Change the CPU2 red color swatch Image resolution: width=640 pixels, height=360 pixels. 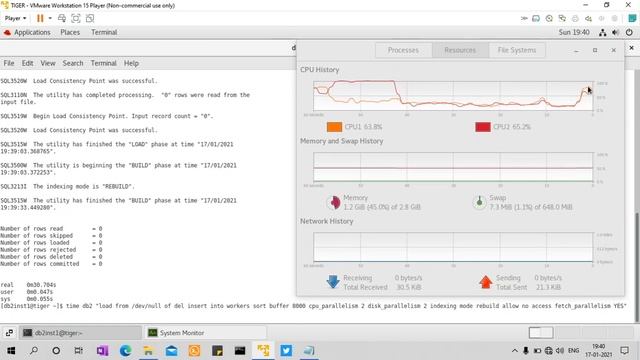click(483, 127)
